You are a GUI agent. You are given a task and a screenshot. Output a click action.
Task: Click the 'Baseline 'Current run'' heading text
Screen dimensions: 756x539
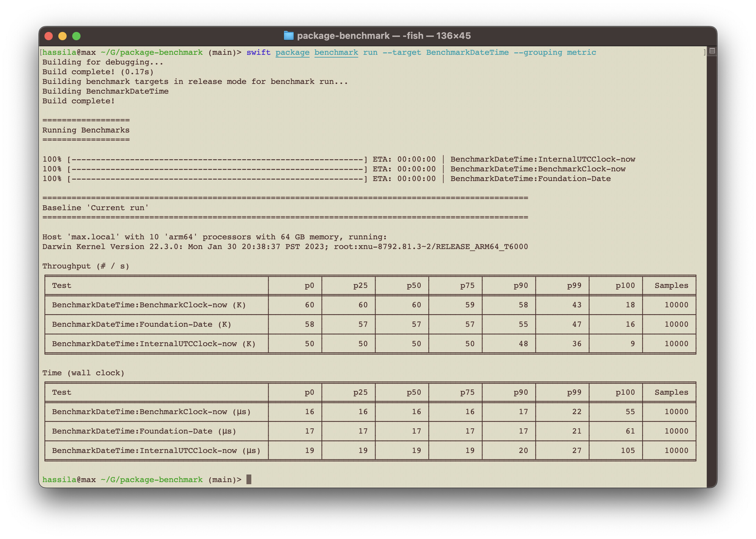[95, 208]
